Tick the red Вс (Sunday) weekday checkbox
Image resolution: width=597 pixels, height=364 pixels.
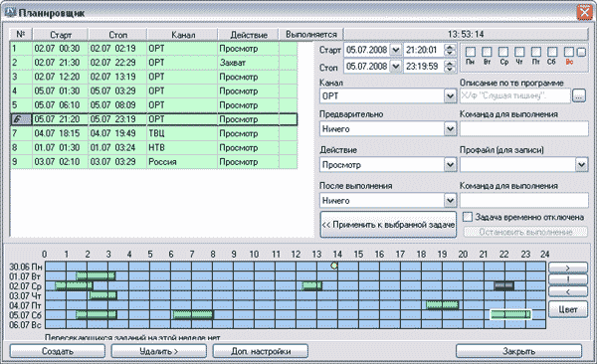tap(569, 52)
